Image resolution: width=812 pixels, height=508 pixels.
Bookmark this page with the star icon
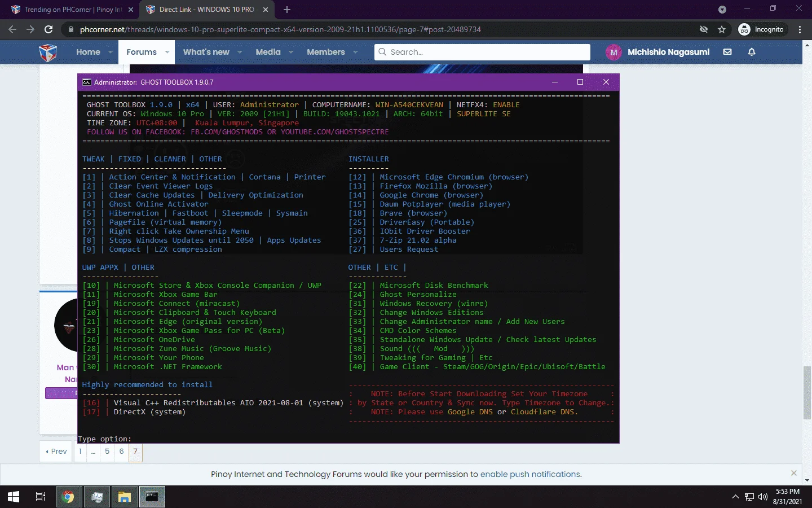722,29
